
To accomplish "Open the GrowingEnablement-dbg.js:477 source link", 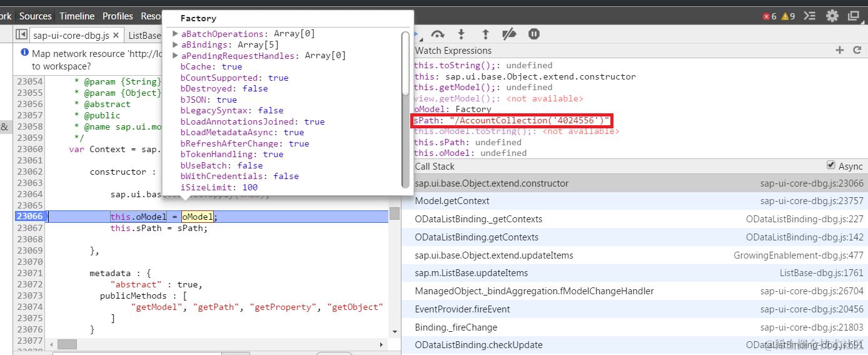I will (799, 255).
